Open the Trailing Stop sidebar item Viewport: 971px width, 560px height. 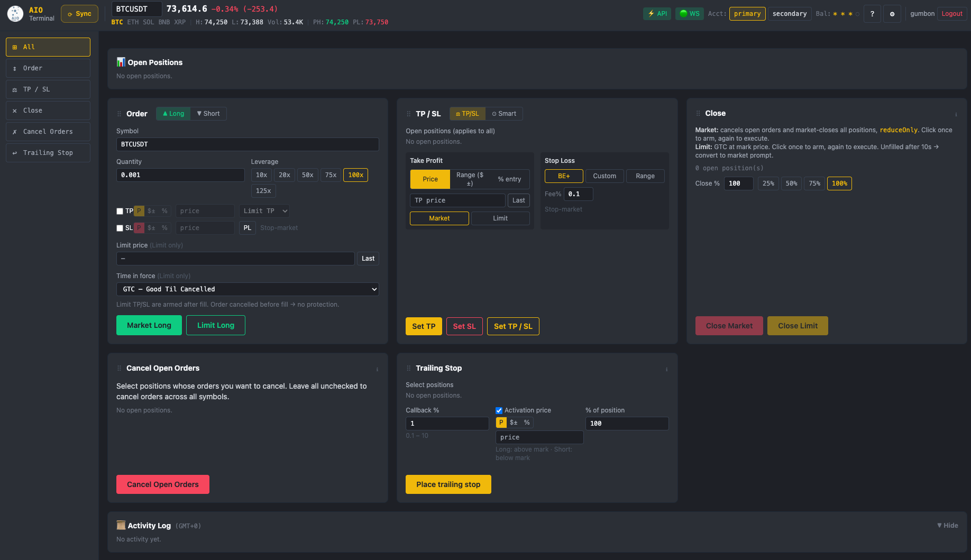(48, 153)
